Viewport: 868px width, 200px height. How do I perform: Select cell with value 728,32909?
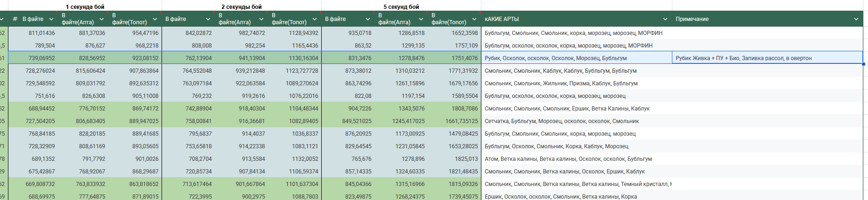click(33, 146)
